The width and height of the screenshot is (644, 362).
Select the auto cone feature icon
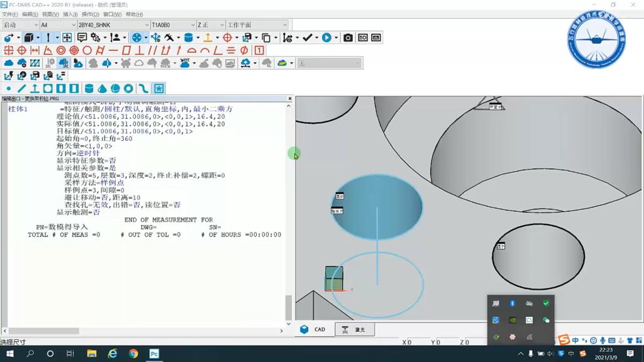click(103, 88)
